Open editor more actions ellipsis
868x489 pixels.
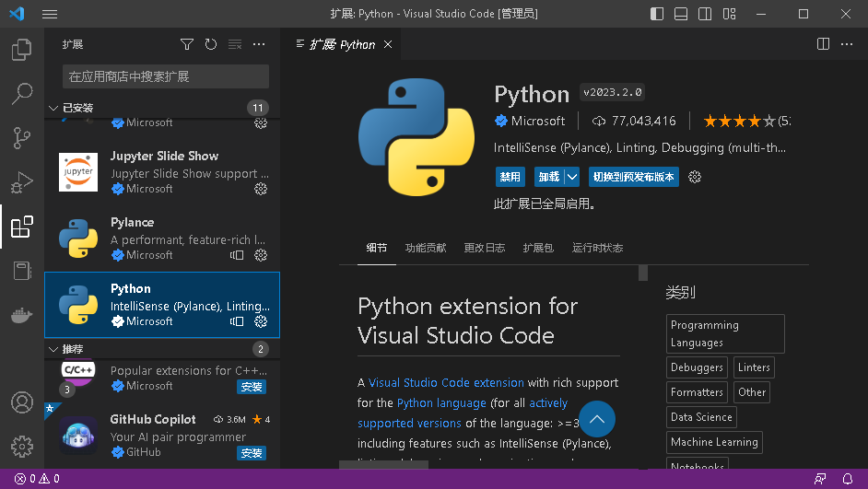[x=847, y=44]
